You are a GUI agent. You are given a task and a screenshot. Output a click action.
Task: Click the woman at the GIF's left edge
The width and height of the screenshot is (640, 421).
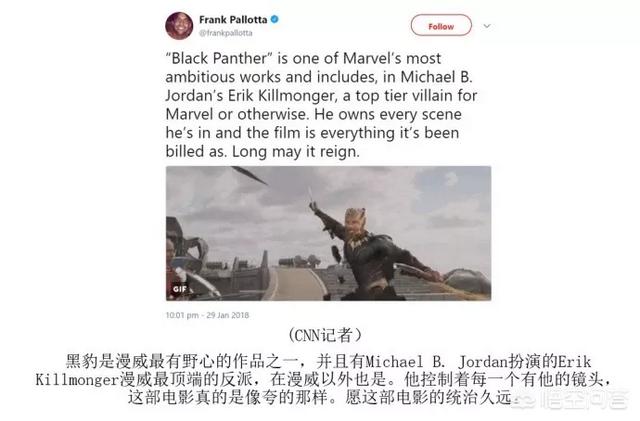[x=173, y=267]
